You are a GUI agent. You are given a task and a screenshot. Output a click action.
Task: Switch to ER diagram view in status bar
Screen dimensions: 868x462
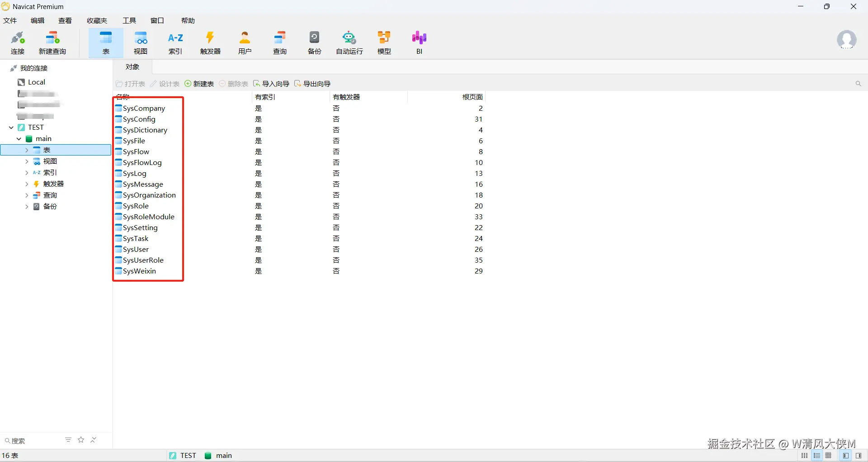pyautogui.click(x=828, y=456)
